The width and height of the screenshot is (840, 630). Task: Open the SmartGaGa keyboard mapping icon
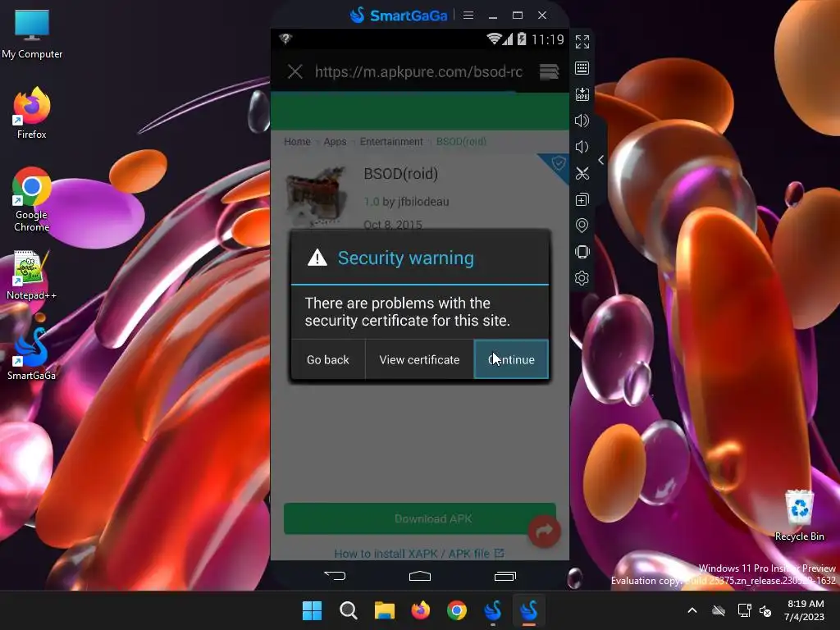point(582,68)
